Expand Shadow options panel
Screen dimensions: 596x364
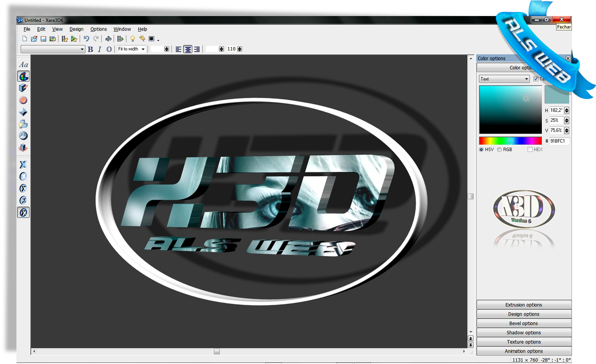[524, 333]
